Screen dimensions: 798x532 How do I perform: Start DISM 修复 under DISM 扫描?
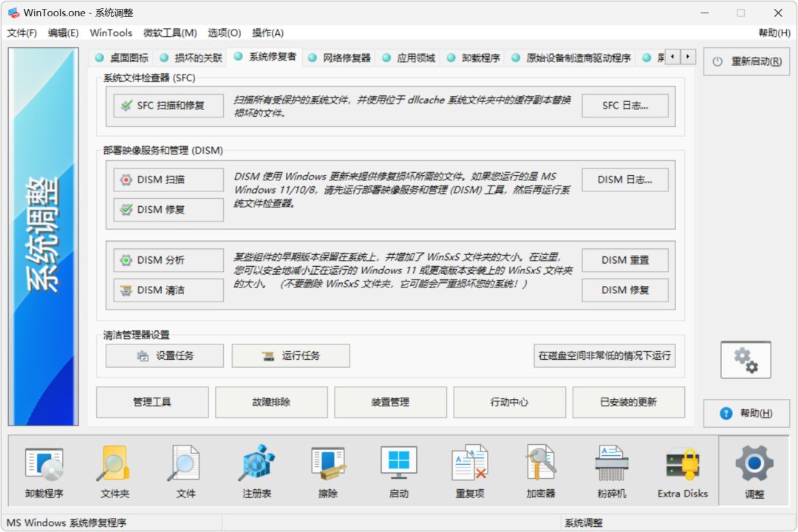click(168, 209)
